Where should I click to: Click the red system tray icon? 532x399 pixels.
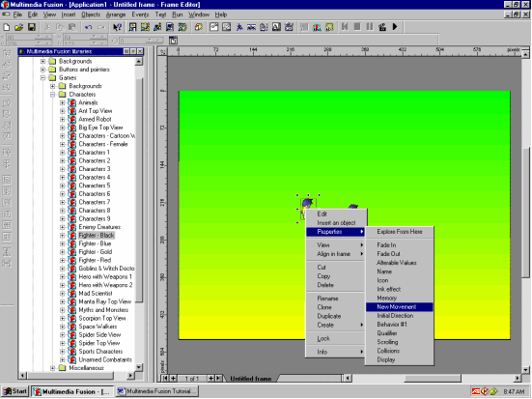[x=476, y=391]
